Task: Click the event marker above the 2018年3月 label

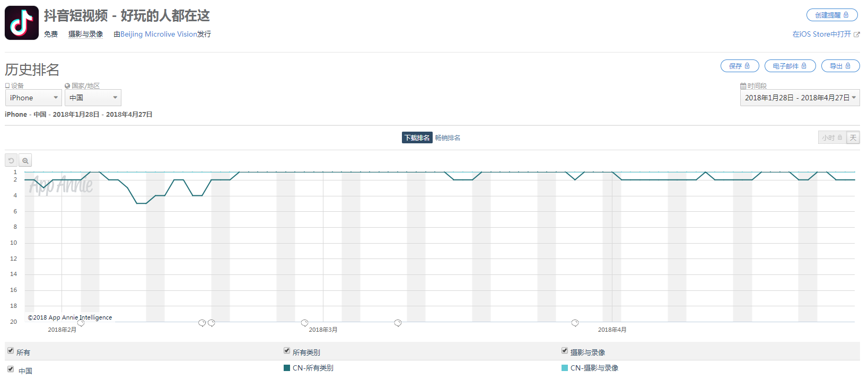Action: [304, 323]
